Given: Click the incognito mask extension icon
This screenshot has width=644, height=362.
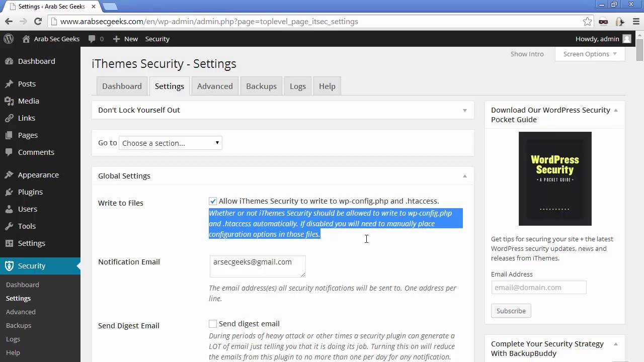Looking at the screenshot, I should pos(603,21).
